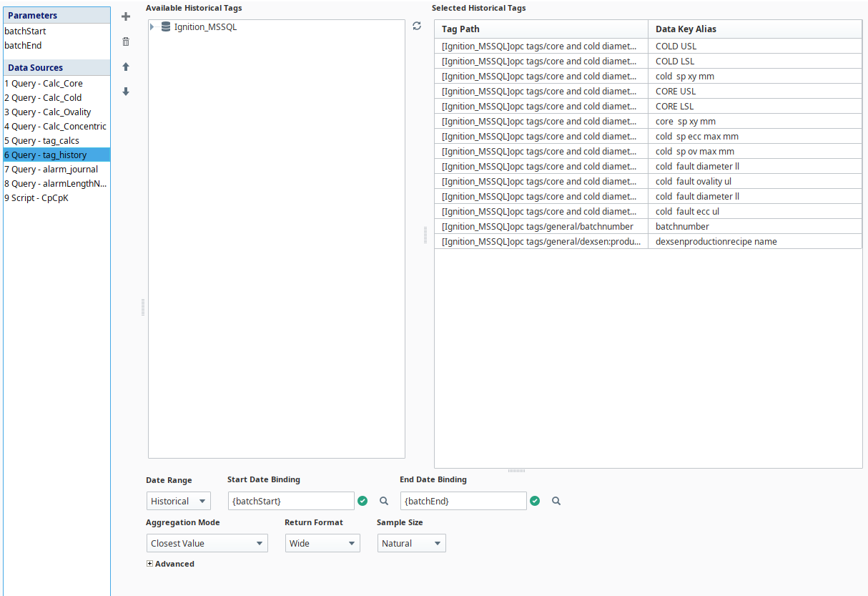Select the cold fault ecc ul alias
This screenshot has width=868, height=596.
click(x=755, y=211)
